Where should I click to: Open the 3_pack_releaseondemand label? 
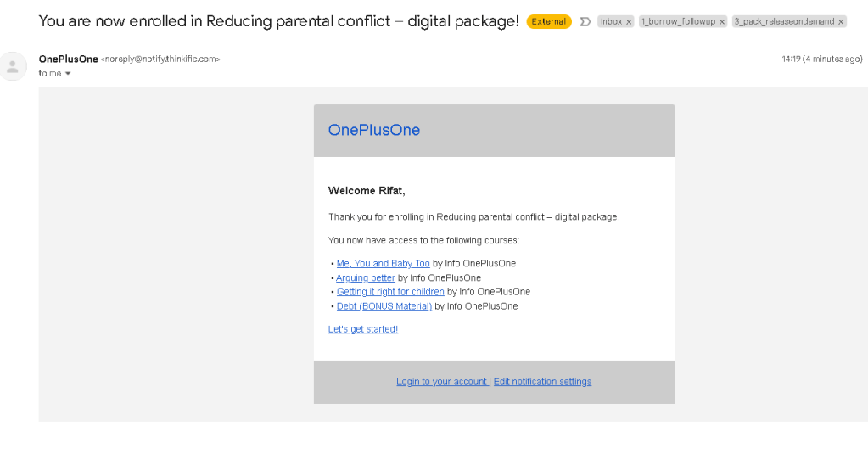784,21
